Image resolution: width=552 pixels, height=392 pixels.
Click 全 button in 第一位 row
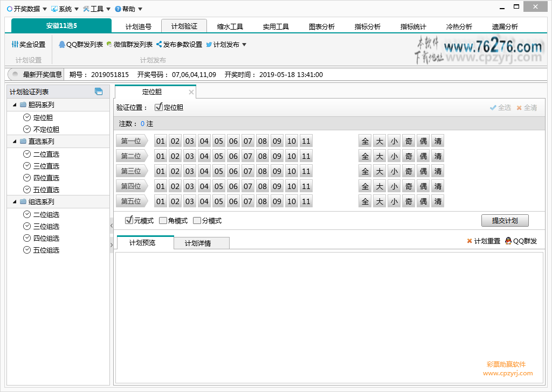point(365,141)
